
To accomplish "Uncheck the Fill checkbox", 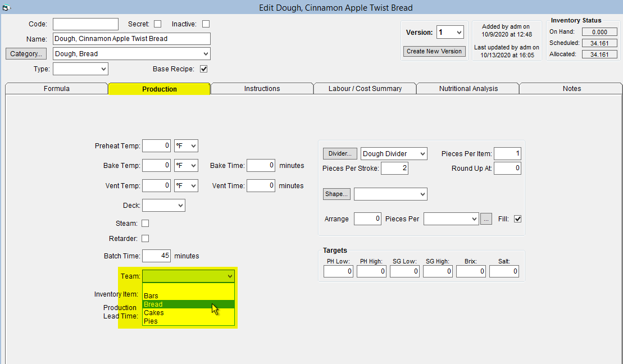I will [518, 219].
